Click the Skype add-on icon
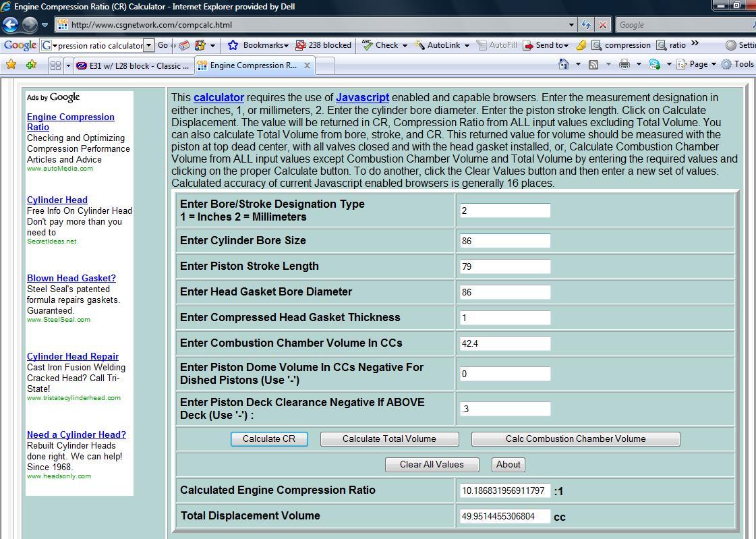 tap(654, 64)
